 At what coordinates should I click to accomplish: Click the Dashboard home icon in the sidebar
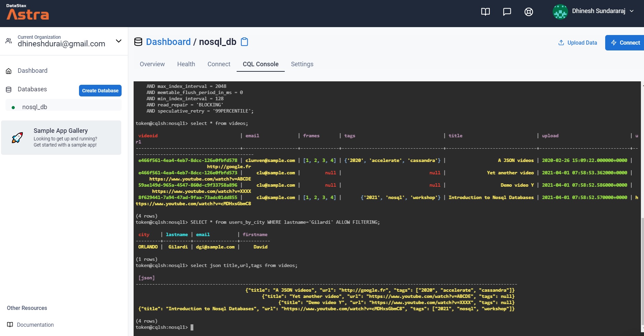click(9, 70)
